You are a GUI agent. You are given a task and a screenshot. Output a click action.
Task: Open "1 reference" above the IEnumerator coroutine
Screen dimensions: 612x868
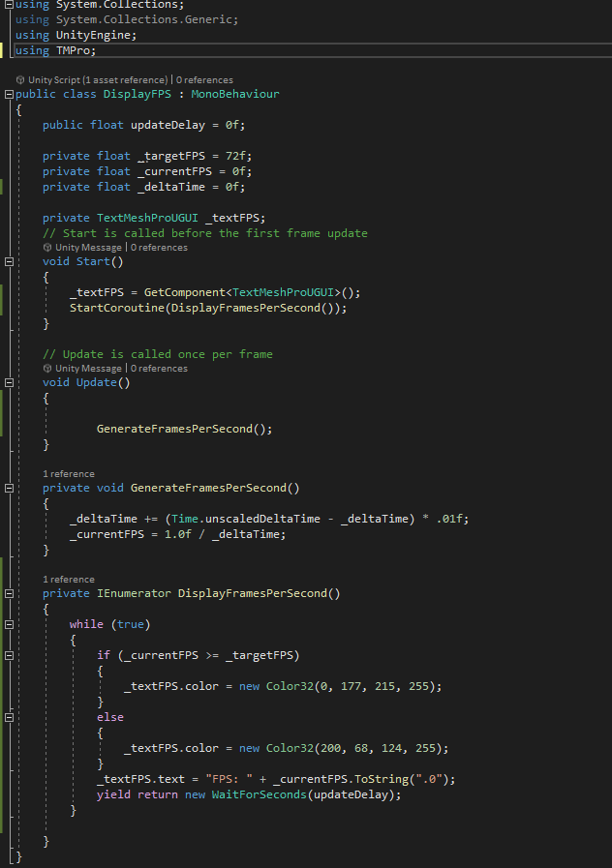69,580
